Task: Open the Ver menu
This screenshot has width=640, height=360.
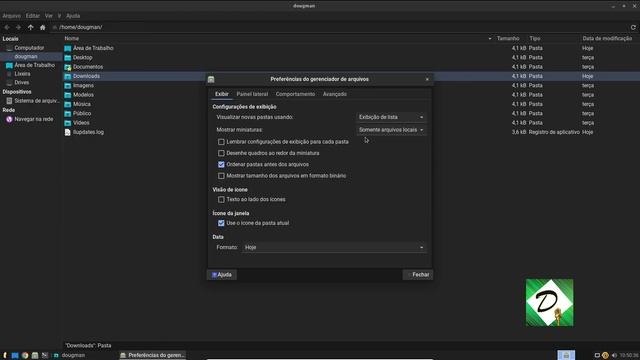Action: click(x=49, y=16)
